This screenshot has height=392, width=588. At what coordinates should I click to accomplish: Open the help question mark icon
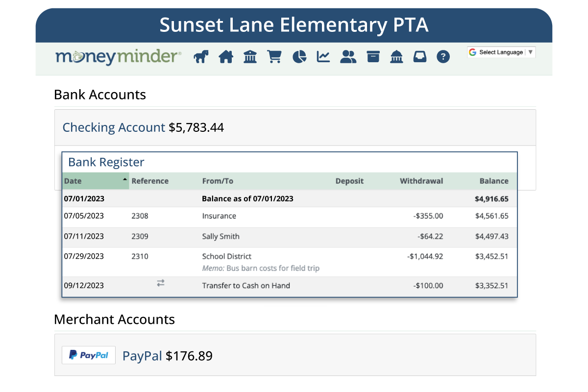pos(443,57)
